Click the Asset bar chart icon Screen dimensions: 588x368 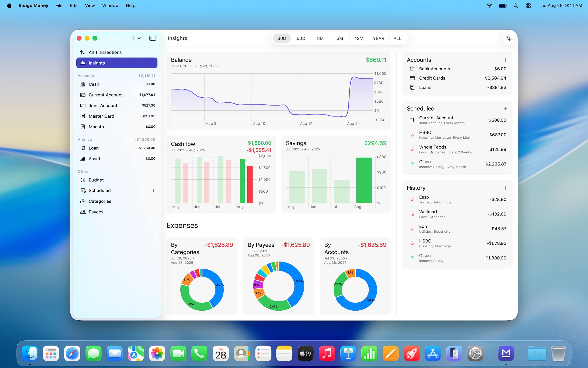(83, 159)
